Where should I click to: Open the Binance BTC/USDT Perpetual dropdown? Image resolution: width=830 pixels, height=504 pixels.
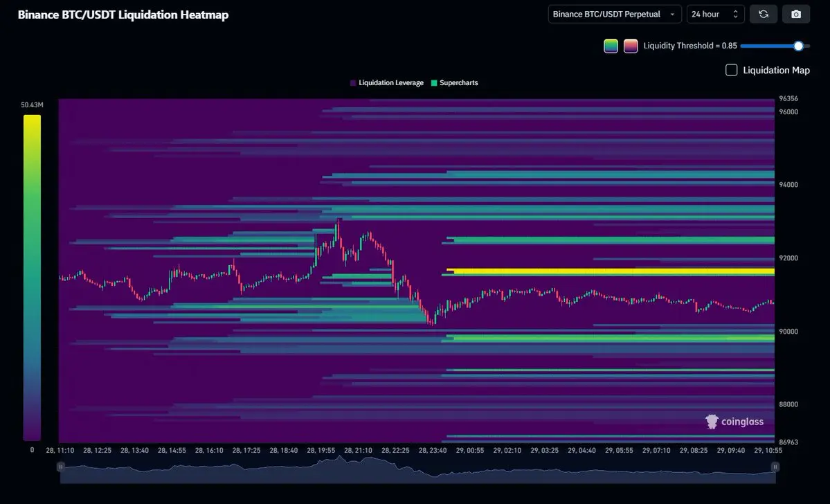click(614, 15)
